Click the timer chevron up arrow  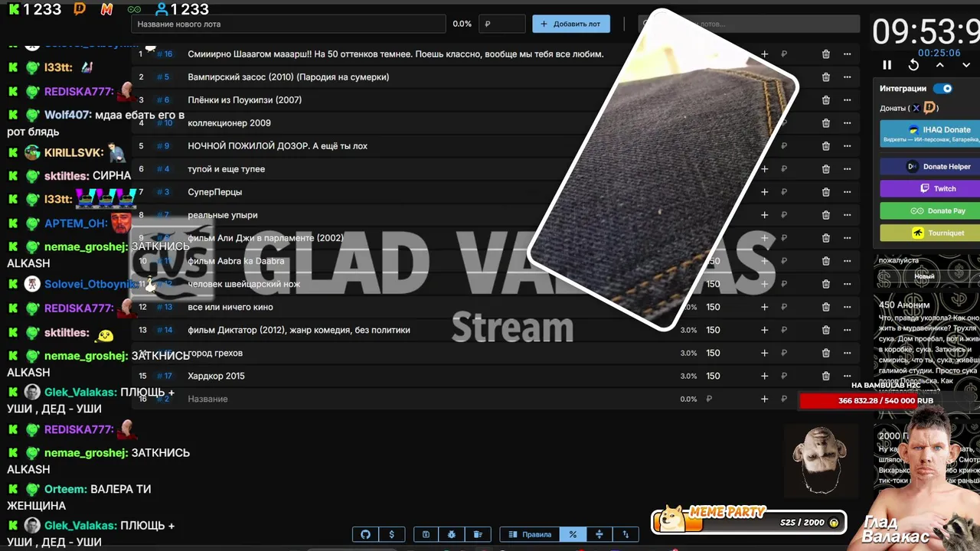(x=939, y=65)
